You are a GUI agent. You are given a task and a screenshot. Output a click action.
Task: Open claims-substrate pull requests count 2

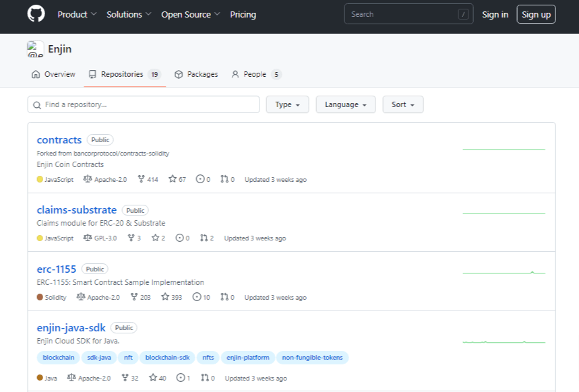(x=207, y=238)
